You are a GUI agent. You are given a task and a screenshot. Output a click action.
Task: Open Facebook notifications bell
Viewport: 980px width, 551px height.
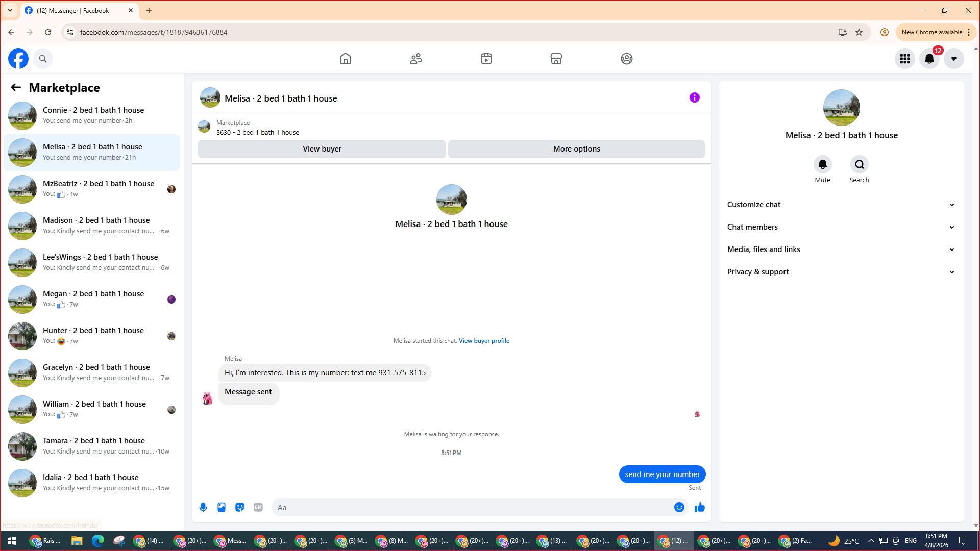click(929, 59)
